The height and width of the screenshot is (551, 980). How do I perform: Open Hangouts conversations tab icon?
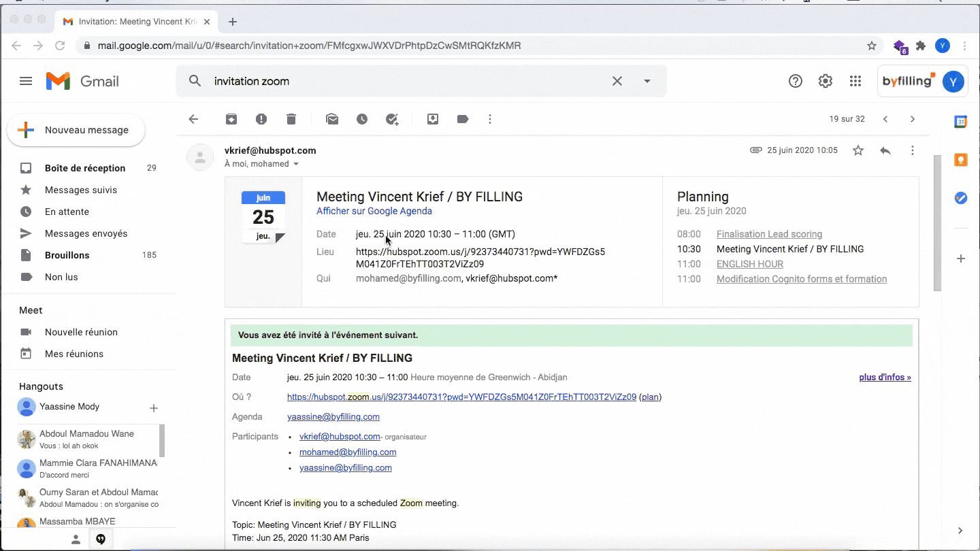coord(101,539)
